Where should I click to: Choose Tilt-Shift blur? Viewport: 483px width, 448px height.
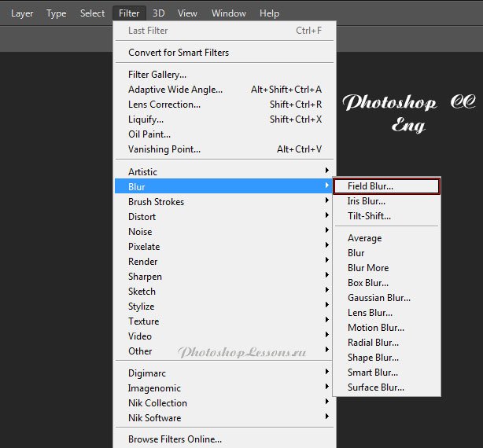(369, 216)
